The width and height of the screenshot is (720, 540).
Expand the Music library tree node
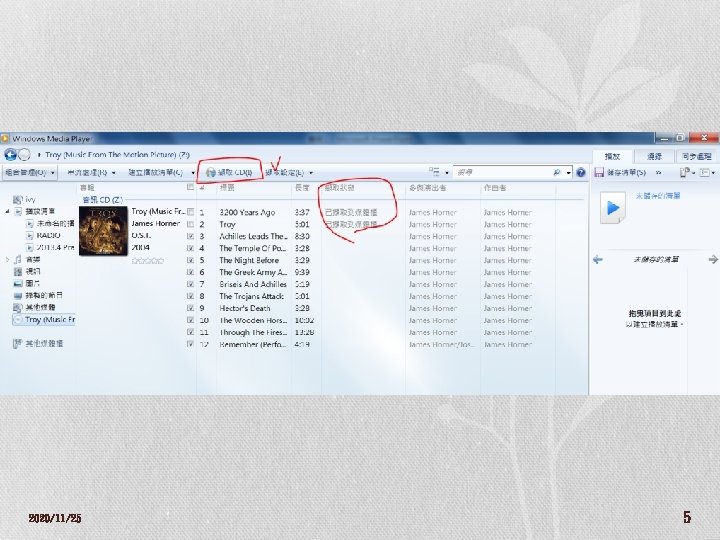[7, 259]
